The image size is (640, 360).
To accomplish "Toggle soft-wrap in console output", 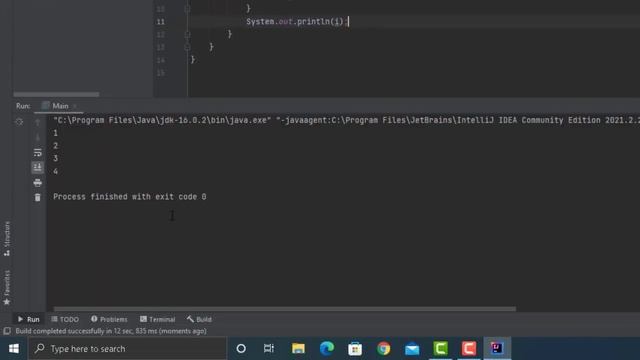I will pos(38,152).
